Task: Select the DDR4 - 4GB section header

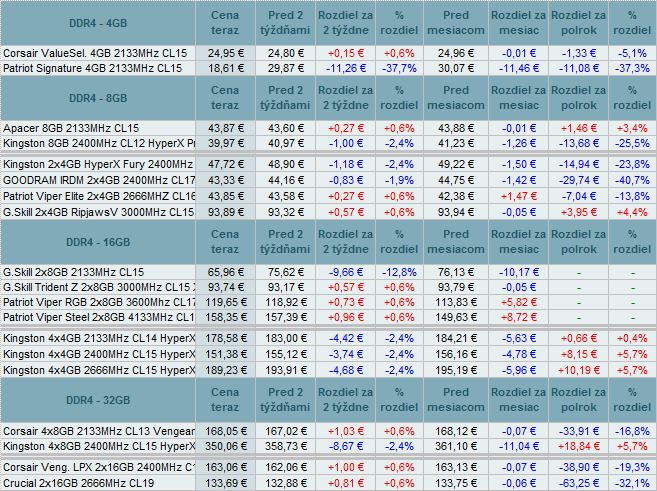Action: (x=98, y=23)
